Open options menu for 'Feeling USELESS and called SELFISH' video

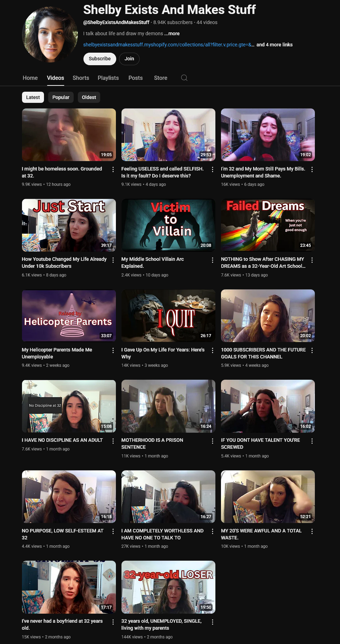213,169
